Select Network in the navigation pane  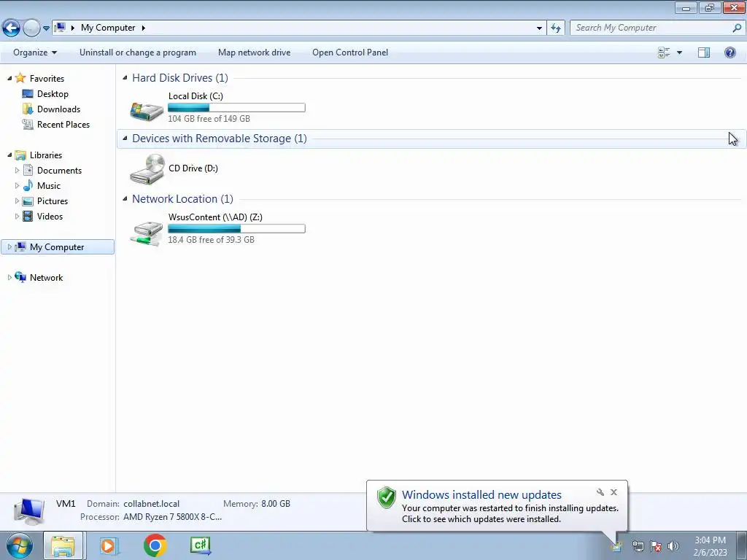point(46,278)
